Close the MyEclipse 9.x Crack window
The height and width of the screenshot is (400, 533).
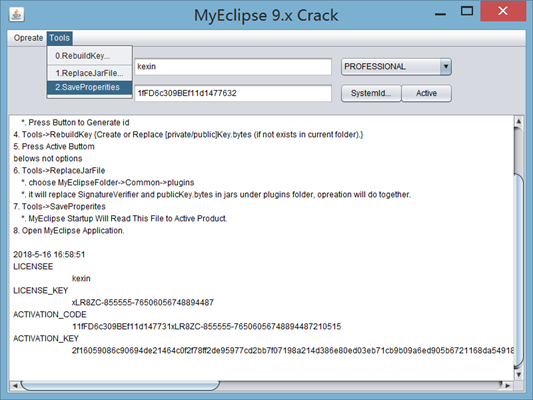click(x=503, y=11)
